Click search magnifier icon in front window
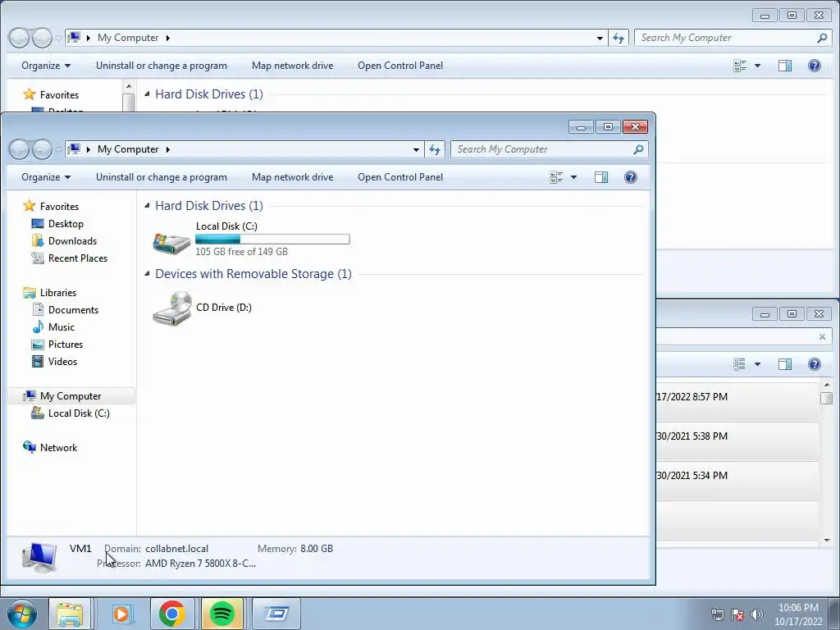 click(638, 149)
